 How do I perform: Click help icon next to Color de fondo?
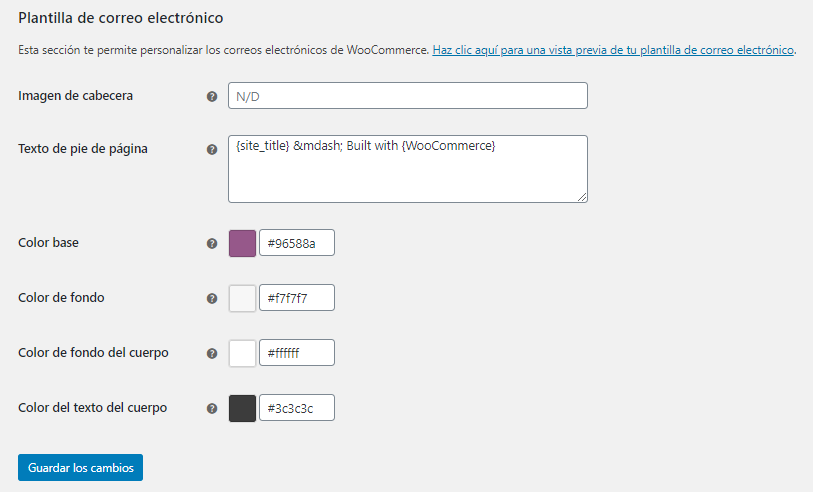[x=212, y=298]
